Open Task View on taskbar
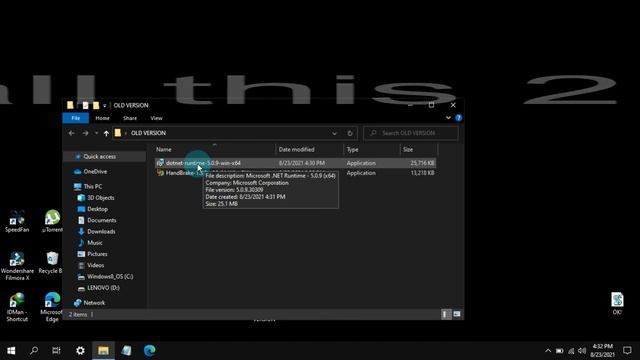Image resolution: width=640 pixels, height=360 pixels. [x=56, y=350]
